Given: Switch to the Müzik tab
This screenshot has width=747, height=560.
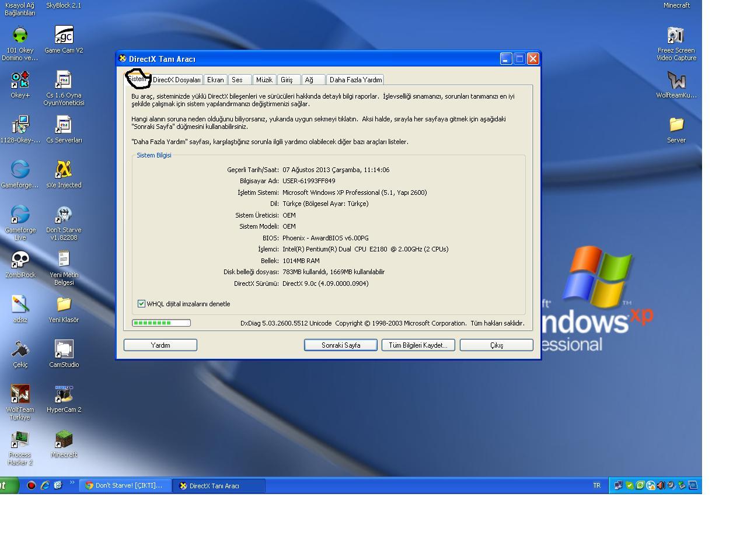Looking at the screenshot, I should pyautogui.click(x=265, y=80).
